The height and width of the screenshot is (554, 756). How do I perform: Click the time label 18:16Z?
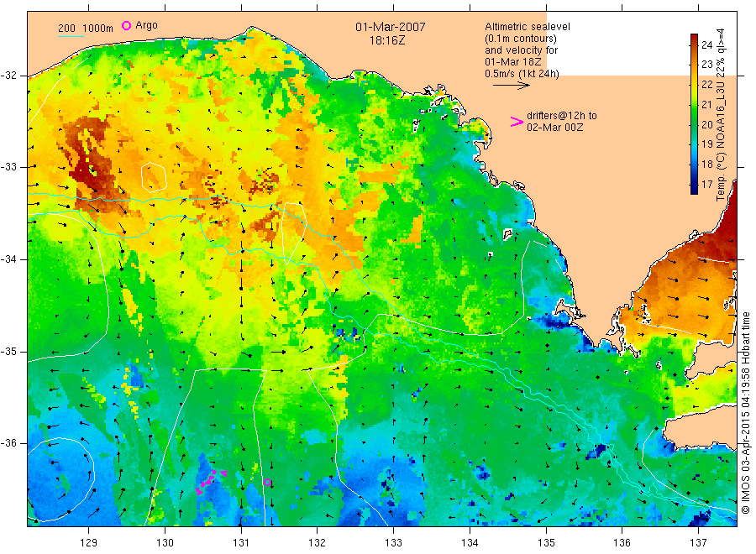coord(387,40)
